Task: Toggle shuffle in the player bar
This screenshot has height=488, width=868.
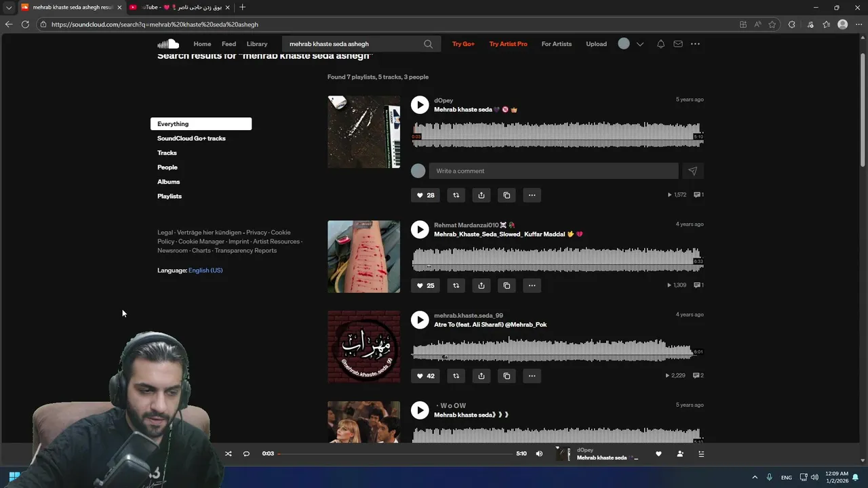Action: (228, 453)
